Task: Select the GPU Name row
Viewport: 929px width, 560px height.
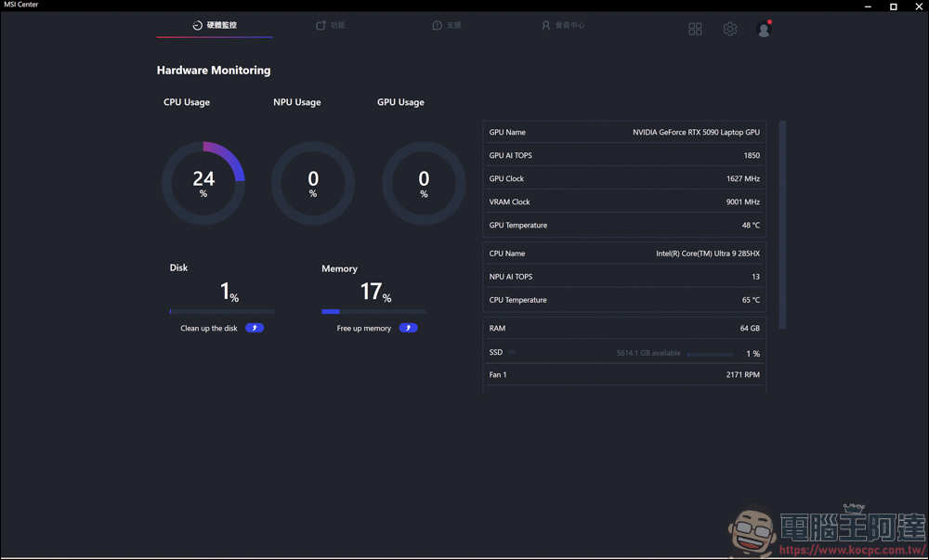Action: click(624, 133)
